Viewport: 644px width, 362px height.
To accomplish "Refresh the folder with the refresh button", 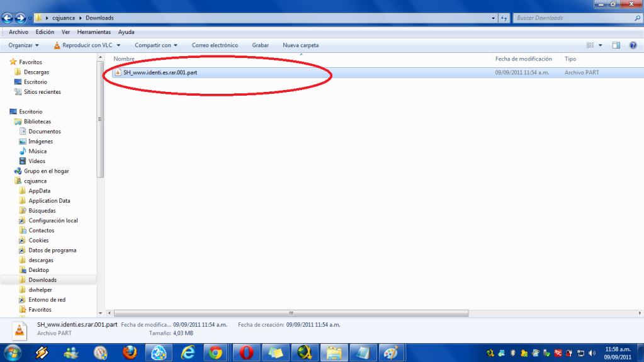I will (x=504, y=18).
